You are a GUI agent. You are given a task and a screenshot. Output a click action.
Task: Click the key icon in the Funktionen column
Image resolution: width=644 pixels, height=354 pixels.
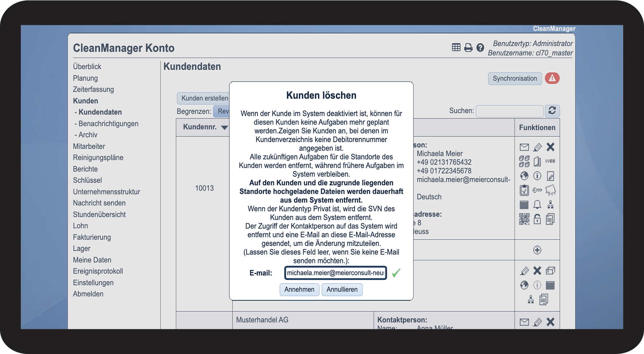pyautogui.click(x=537, y=190)
